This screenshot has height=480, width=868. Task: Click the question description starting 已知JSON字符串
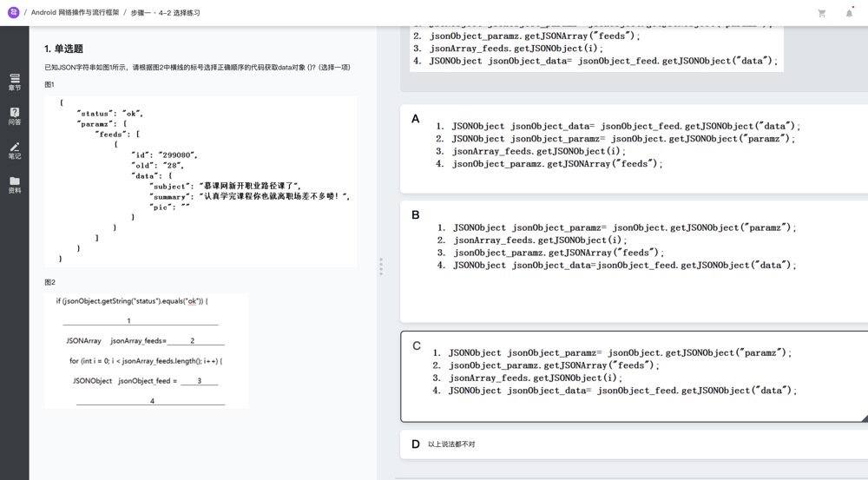click(197, 68)
